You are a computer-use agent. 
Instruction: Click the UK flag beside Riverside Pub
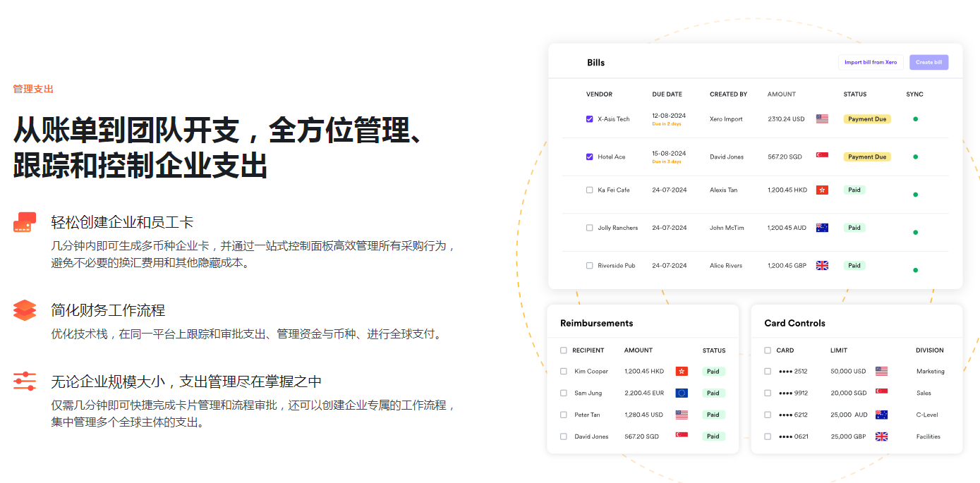coord(822,264)
